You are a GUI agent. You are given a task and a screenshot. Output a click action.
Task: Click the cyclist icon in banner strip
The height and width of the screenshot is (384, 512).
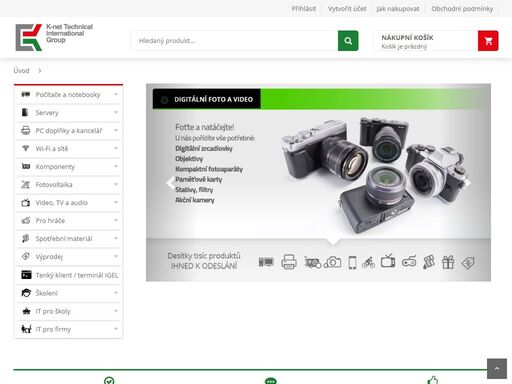click(x=368, y=263)
